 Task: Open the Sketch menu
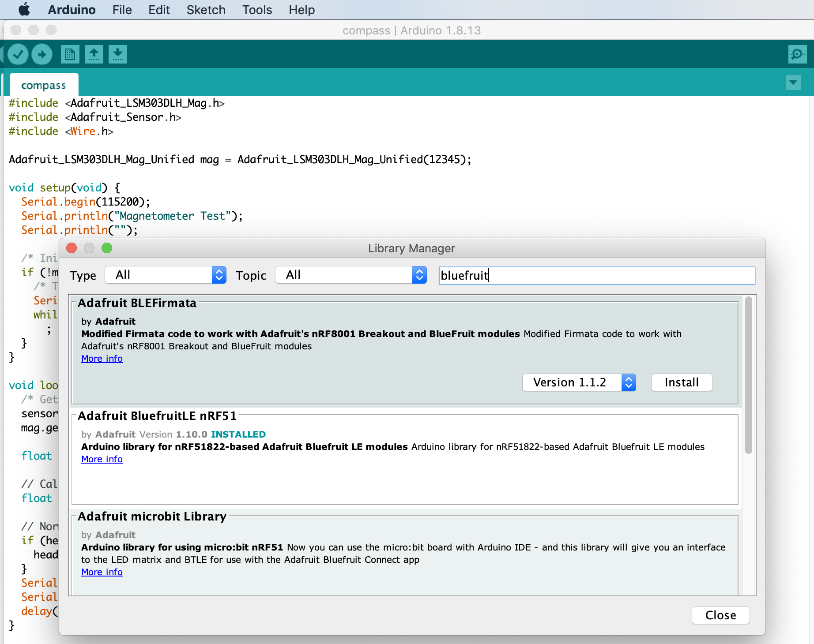[206, 10]
